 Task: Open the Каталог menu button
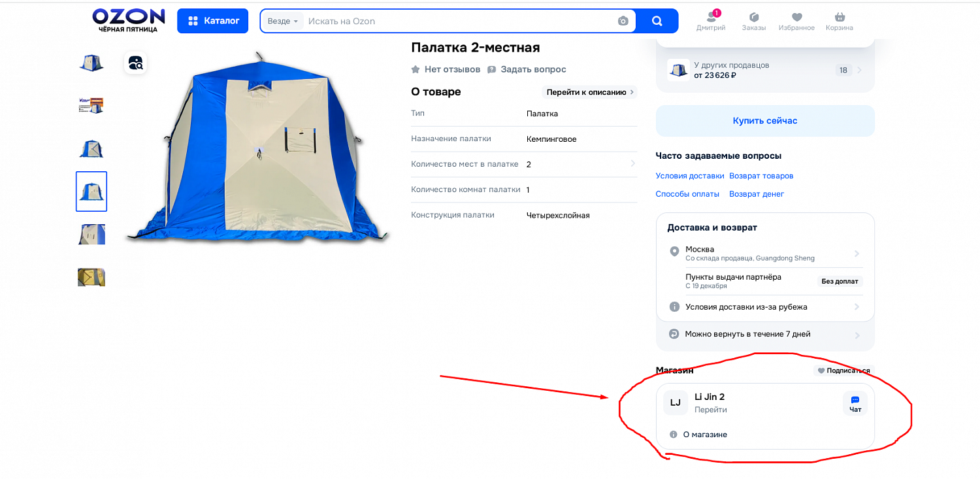(x=213, y=21)
